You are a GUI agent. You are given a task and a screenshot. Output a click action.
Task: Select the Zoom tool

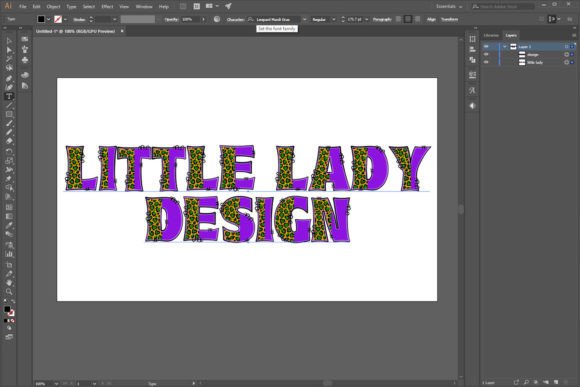(9, 292)
